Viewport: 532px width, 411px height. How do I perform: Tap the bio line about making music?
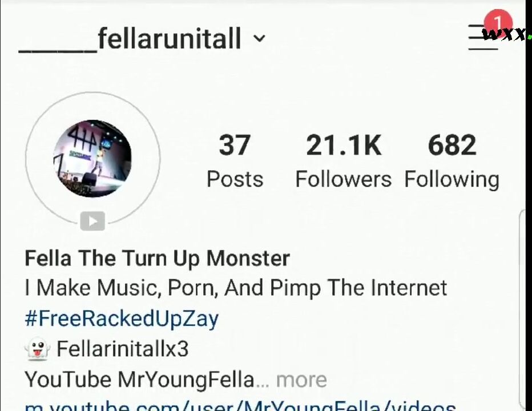coord(236,288)
